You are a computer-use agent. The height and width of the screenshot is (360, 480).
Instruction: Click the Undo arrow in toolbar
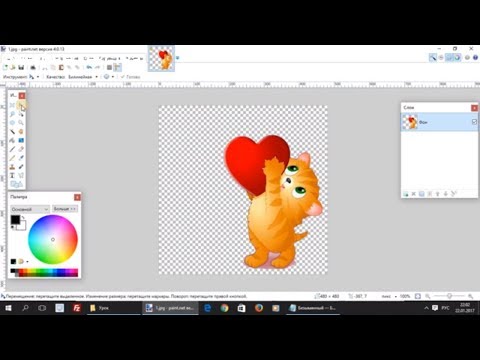pyautogui.click(x=89, y=67)
